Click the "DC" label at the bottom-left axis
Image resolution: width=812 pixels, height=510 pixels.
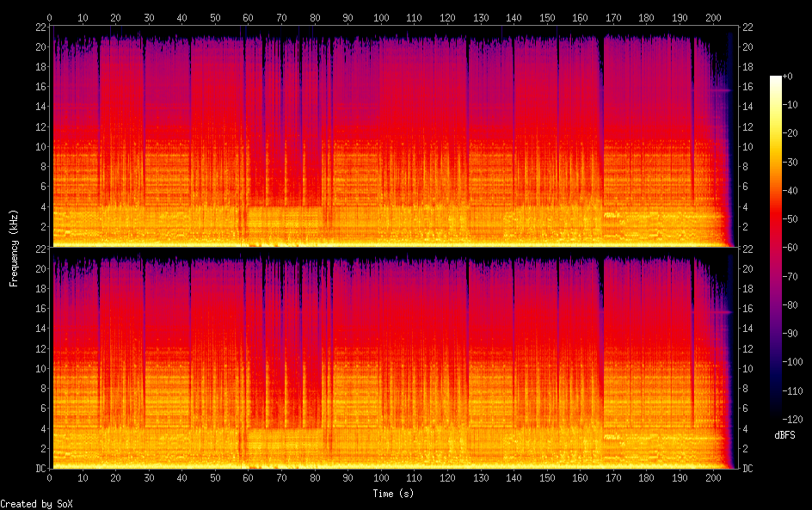(40, 469)
